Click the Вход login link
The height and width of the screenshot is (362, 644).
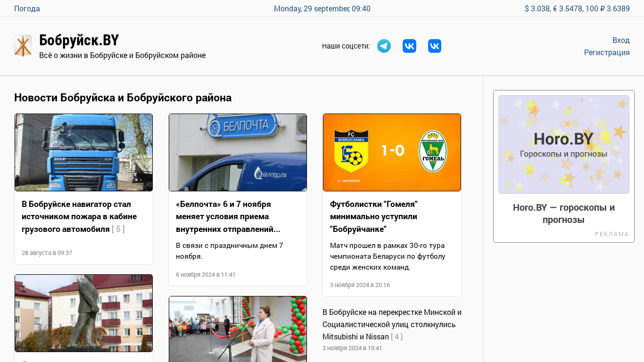621,40
